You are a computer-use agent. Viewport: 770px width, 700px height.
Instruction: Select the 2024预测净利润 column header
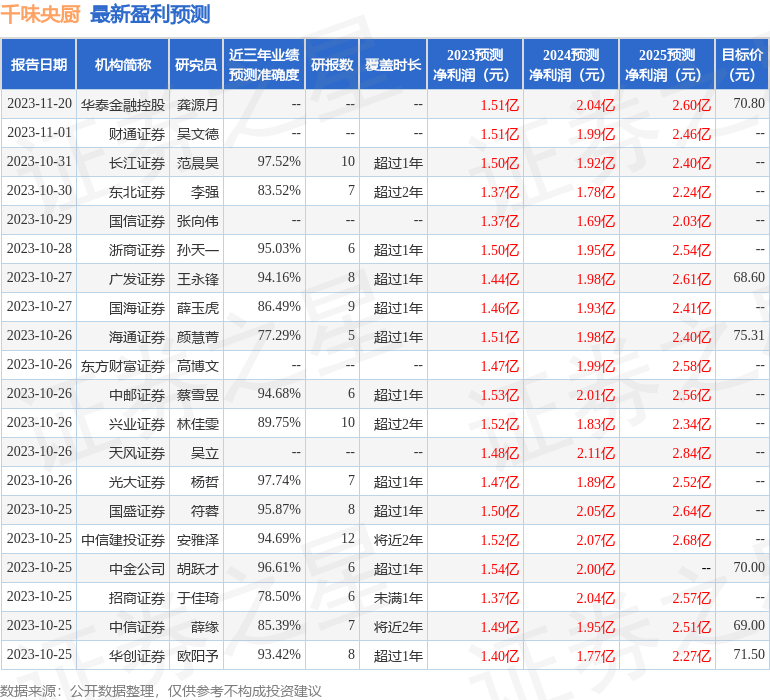[571, 64]
